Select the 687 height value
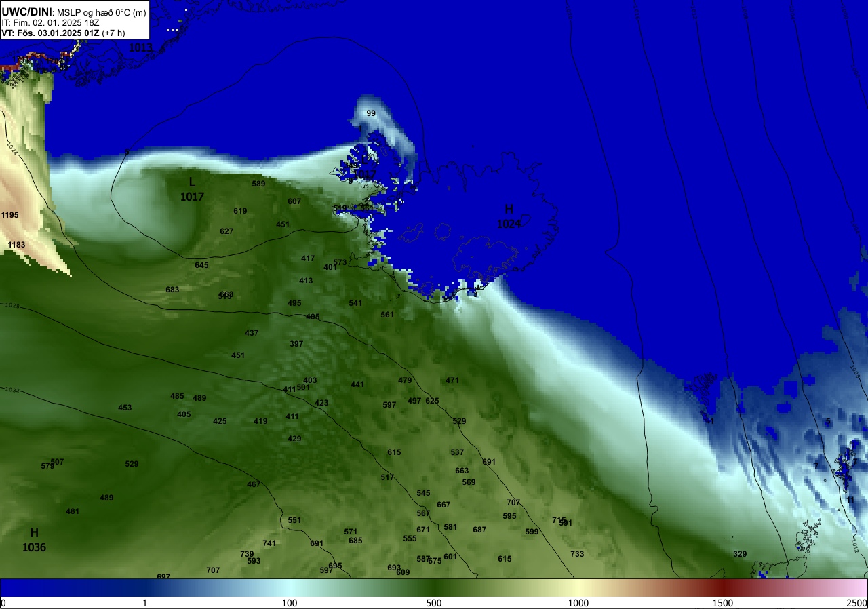The image size is (868, 609). pyautogui.click(x=479, y=530)
